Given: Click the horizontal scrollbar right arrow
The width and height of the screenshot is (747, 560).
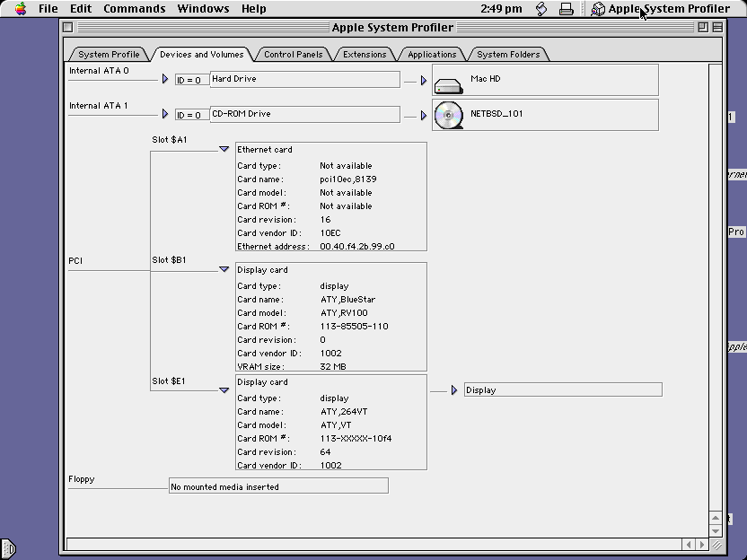Looking at the screenshot, I should (x=701, y=544).
